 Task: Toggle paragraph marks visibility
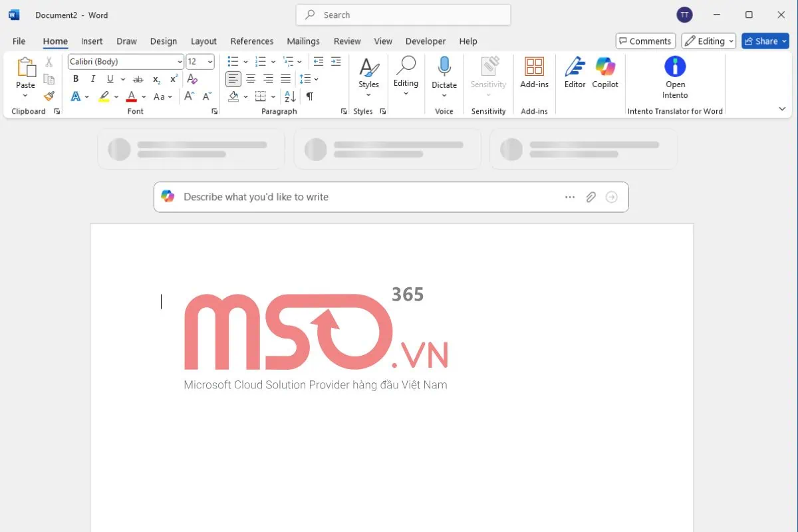point(309,96)
